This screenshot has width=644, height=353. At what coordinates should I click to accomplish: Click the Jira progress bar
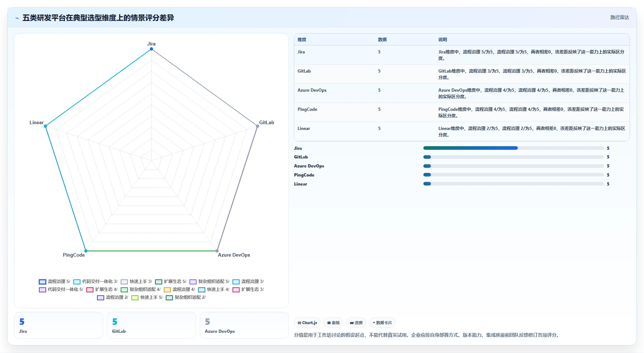point(513,148)
